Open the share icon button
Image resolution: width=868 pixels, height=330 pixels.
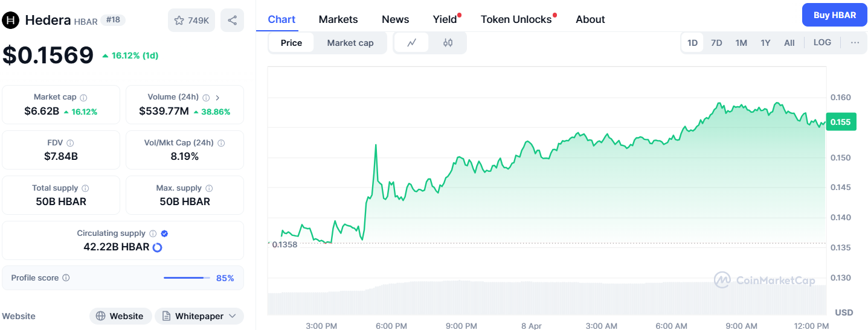click(233, 21)
